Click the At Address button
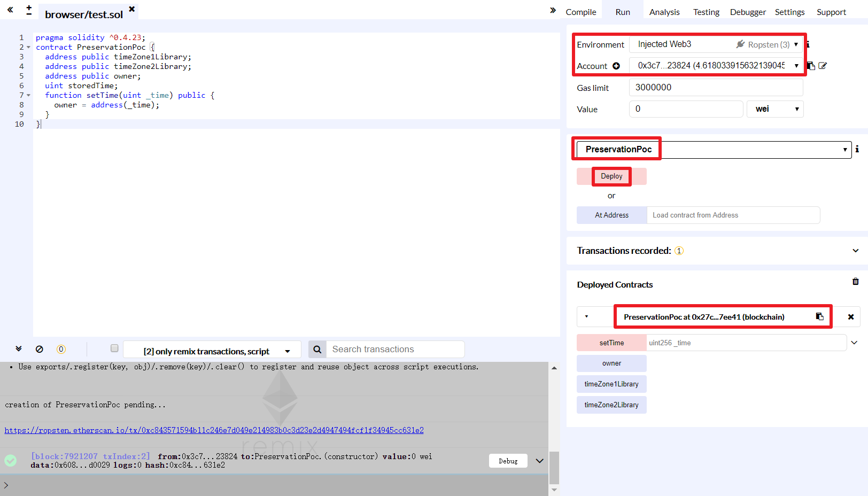Viewport: 868px width, 496px height. (x=612, y=215)
